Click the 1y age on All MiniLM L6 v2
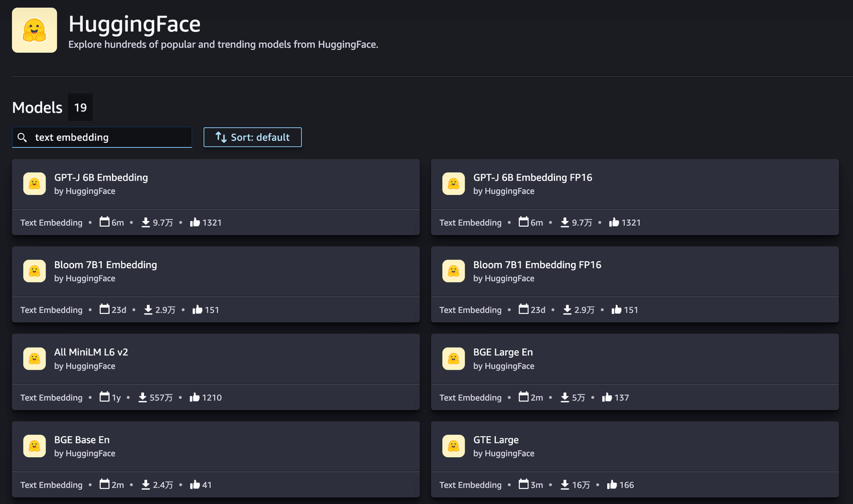Screen dimensions: 853x504 (x=116, y=397)
